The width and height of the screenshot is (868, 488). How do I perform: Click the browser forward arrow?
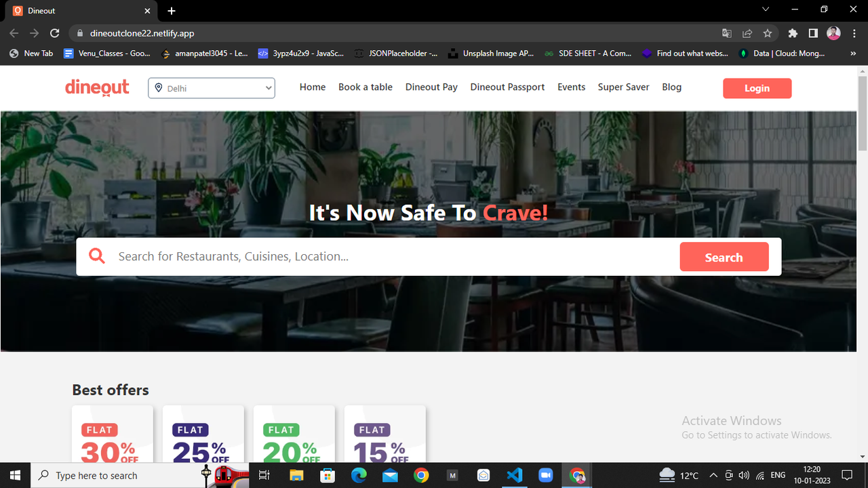click(35, 33)
